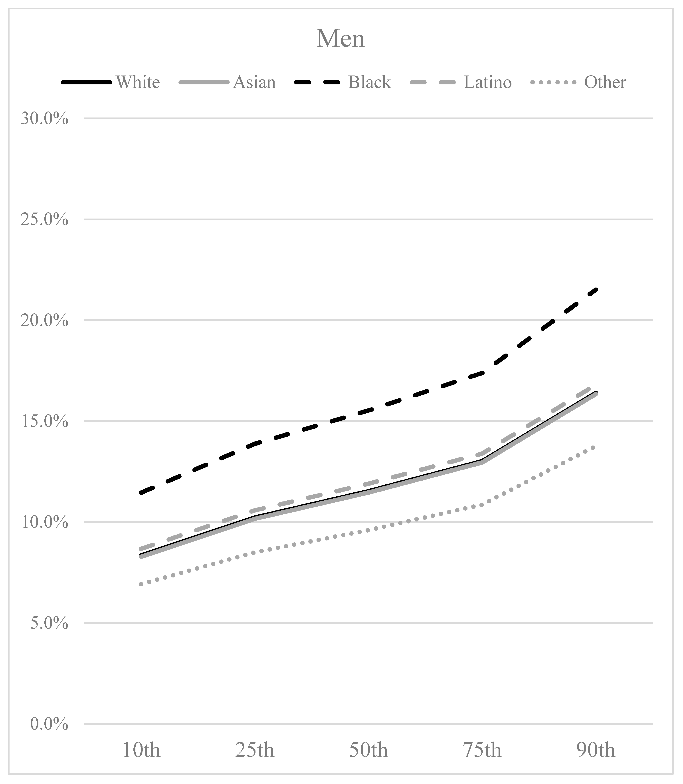This screenshot has height=784, width=683.
Task: Select the "Asian" legend label
Action: coord(254,82)
